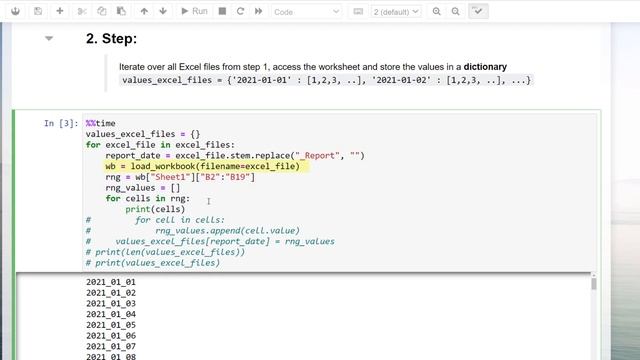Click the 'In [3]:' cell prompt
Viewport: 640px width, 360px height.
pyautogui.click(x=61, y=123)
